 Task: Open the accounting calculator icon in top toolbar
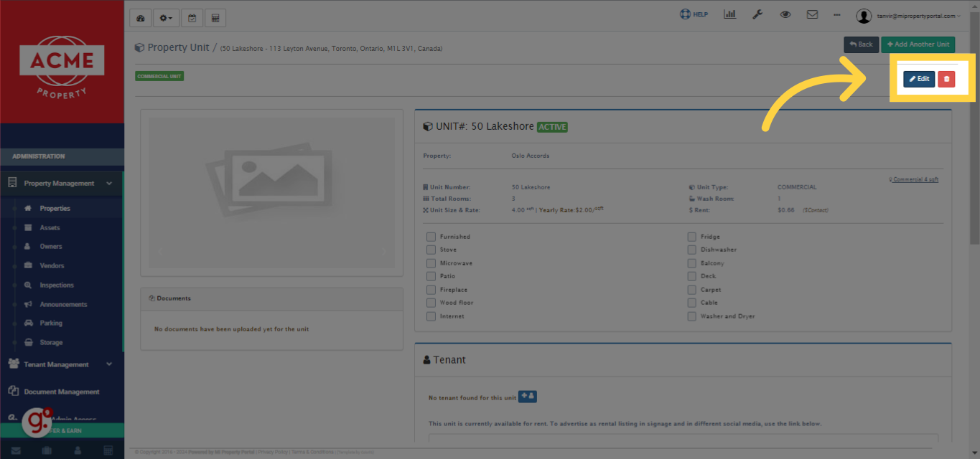[x=215, y=17]
